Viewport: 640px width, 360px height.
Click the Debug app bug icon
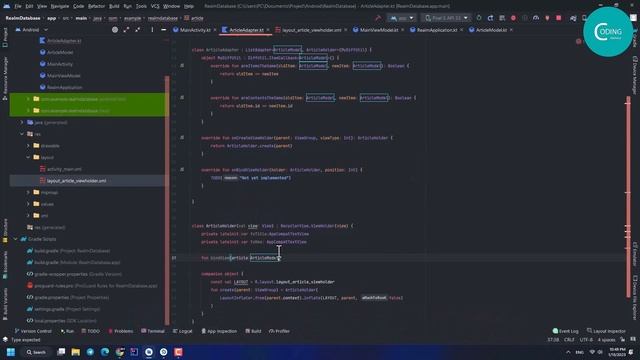click(513, 18)
